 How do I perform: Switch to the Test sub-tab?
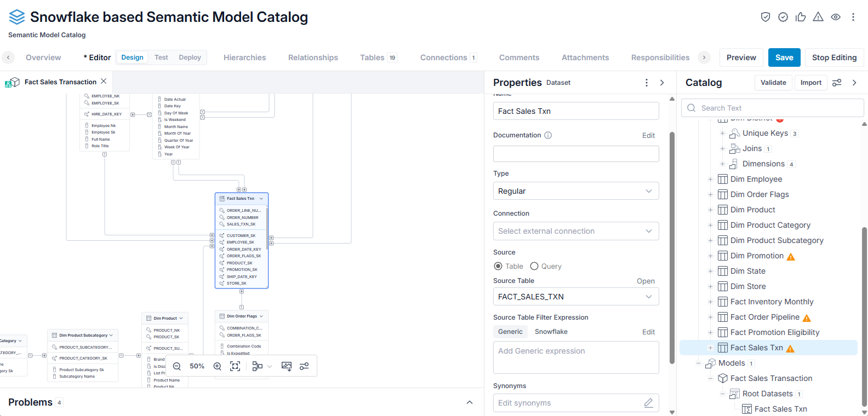[161, 57]
